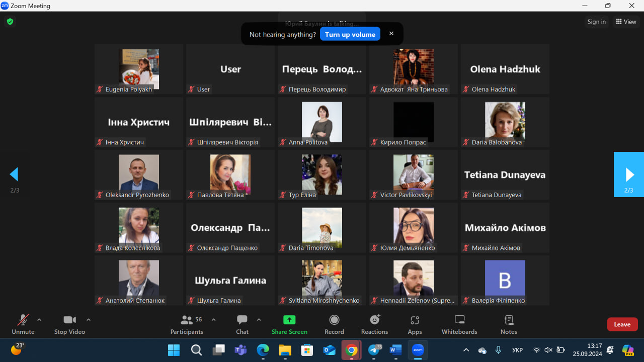Viewport: 644px width, 362px height.
Task: Click the green Share Screen icon
Action: [x=289, y=320]
